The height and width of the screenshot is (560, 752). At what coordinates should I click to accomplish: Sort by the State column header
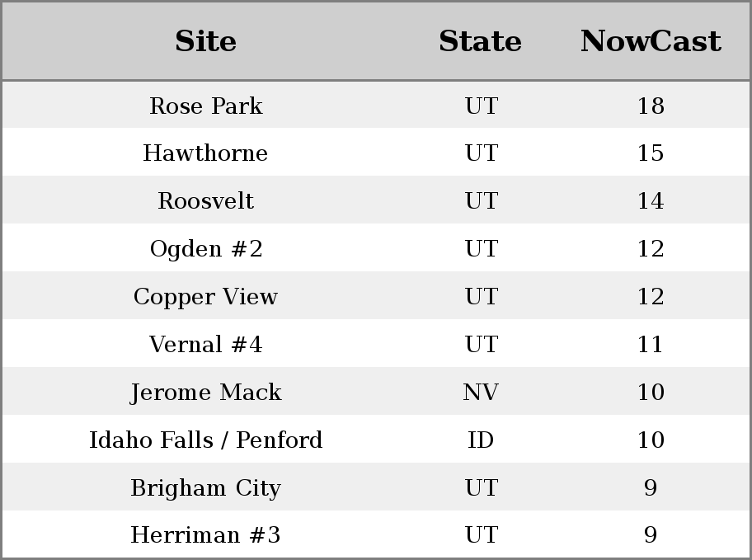(x=481, y=41)
